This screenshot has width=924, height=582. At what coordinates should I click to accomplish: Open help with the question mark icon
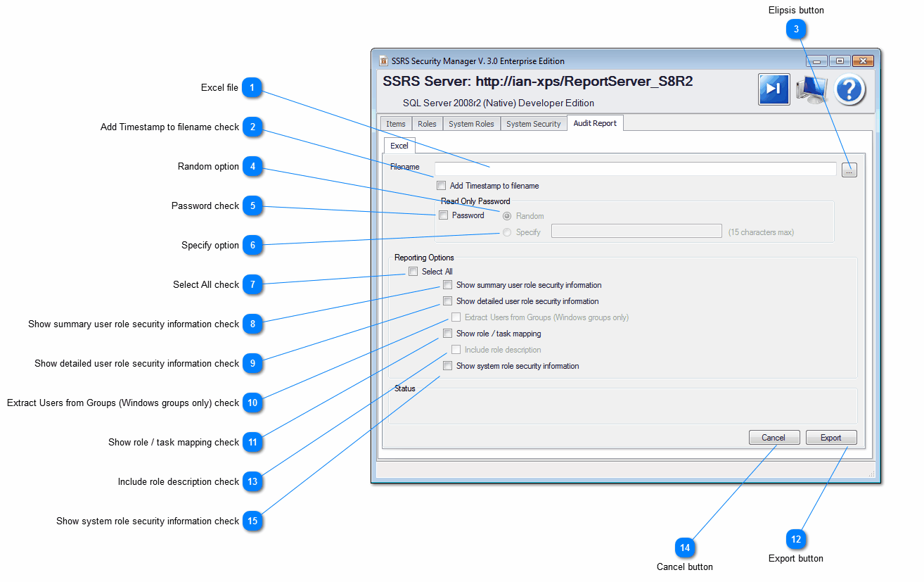pyautogui.click(x=849, y=89)
